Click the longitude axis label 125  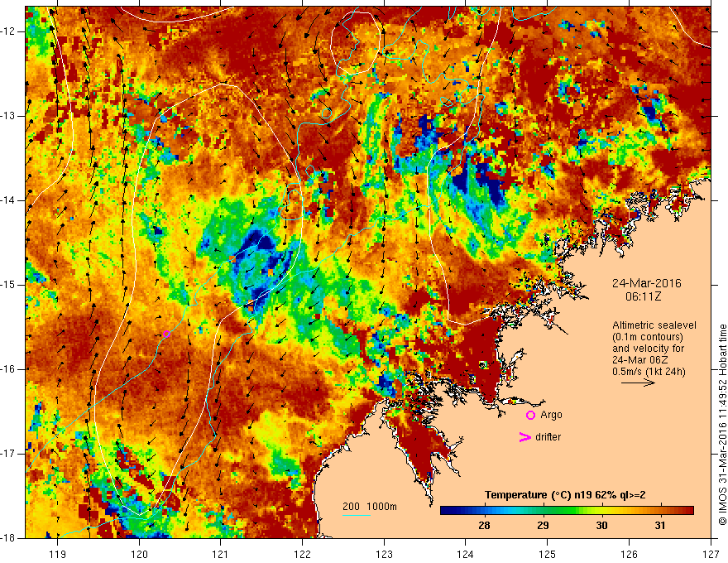tap(548, 554)
